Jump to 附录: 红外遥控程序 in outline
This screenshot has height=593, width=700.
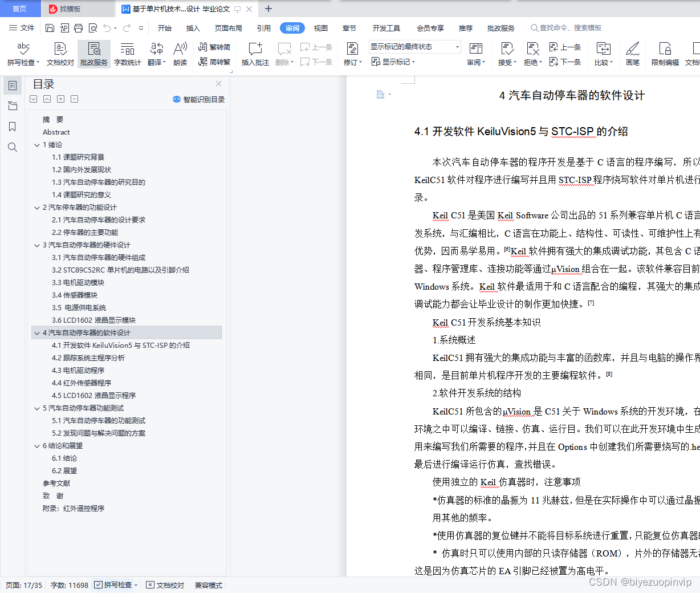(74, 509)
